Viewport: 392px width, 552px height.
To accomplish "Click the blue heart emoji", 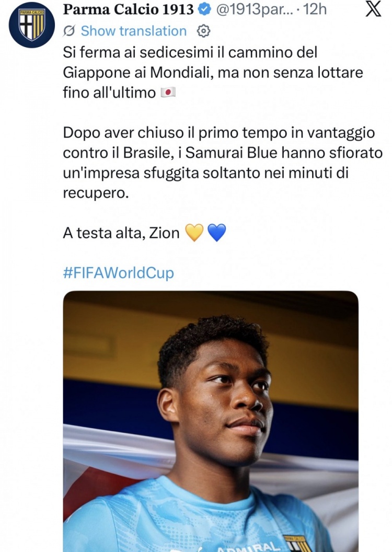I will pos(217,233).
